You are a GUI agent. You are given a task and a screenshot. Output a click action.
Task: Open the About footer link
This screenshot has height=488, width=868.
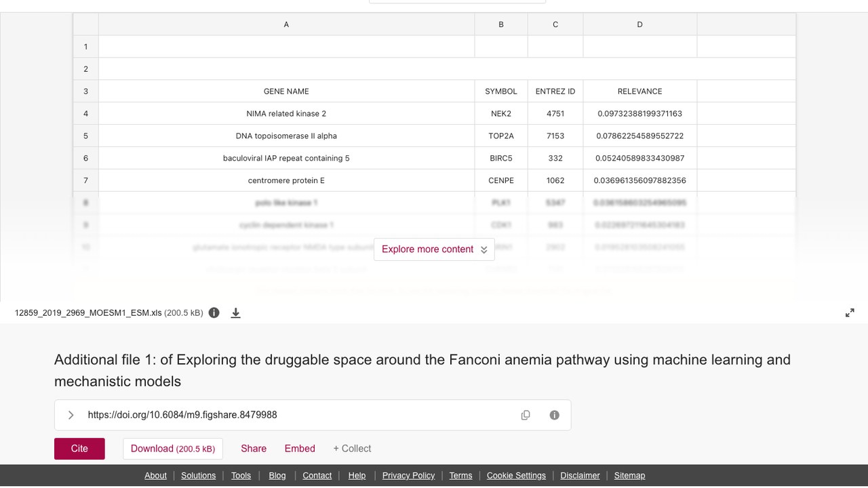(155, 476)
